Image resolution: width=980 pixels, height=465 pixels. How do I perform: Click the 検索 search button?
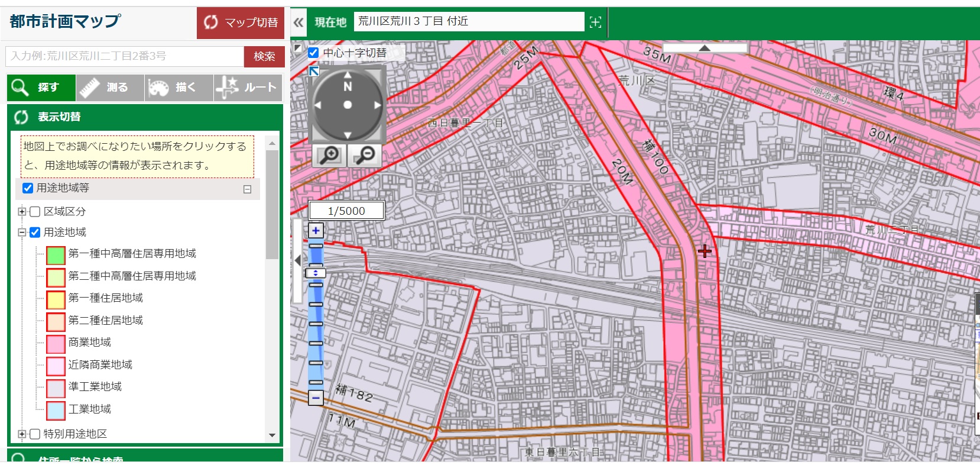pyautogui.click(x=264, y=56)
